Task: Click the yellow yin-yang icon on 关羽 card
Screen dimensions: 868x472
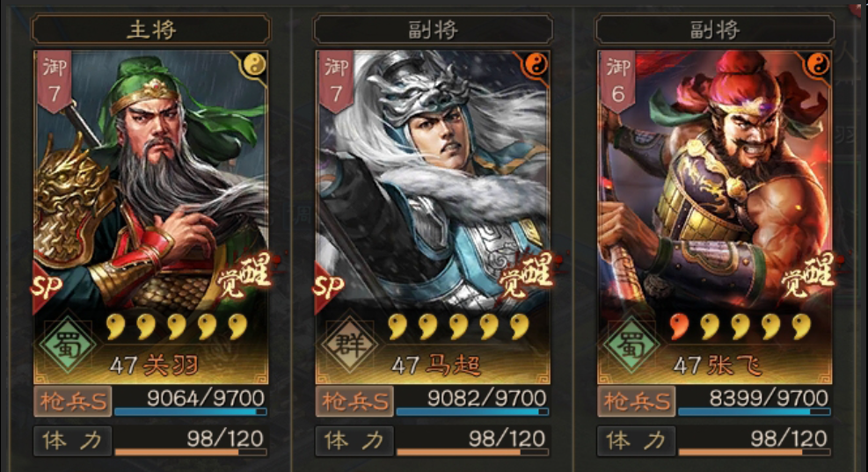Action: point(255,66)
